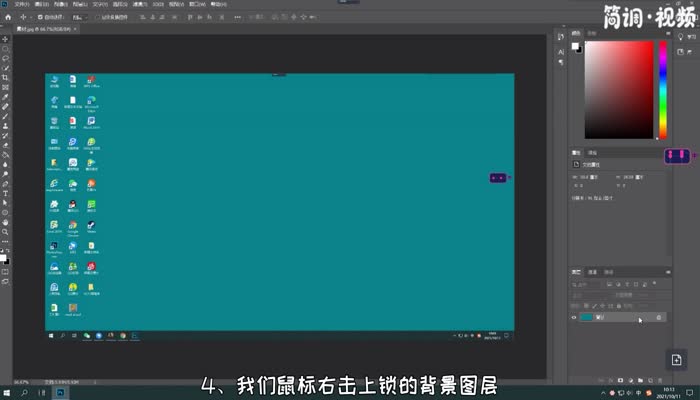Select the Hand tool
700x400 pixels.
tap(5, 222)
